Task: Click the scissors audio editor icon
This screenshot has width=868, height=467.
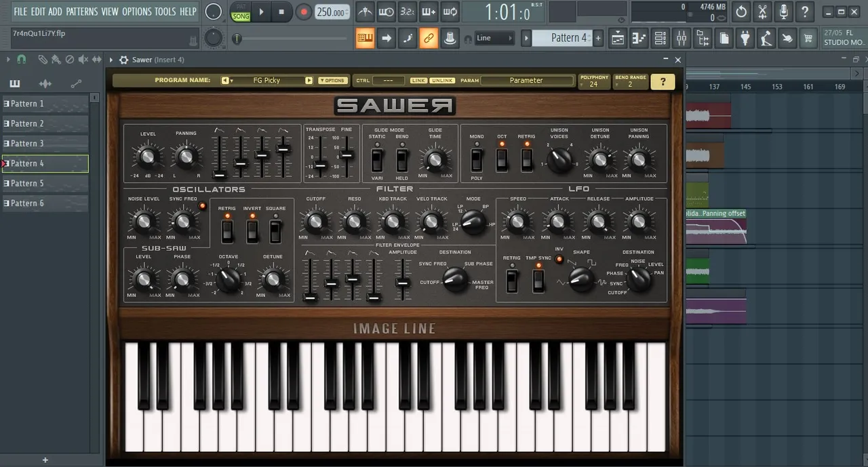Action: click(x=762, y=12)
